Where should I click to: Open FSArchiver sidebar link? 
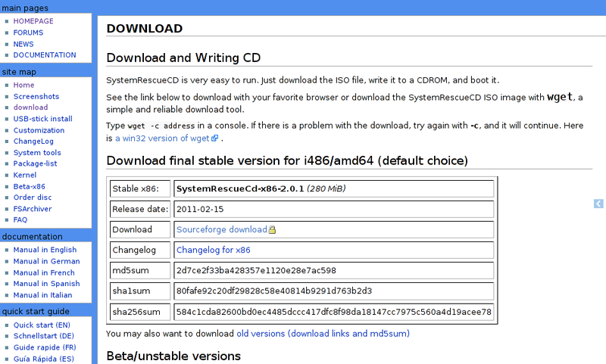pyautogui.click(x=33, y=209)
